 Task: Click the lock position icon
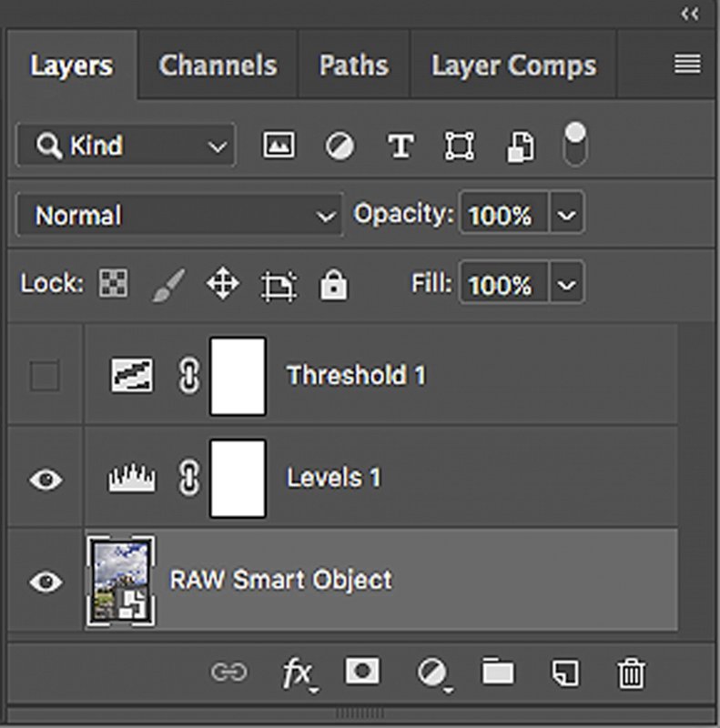pos(222,285)
